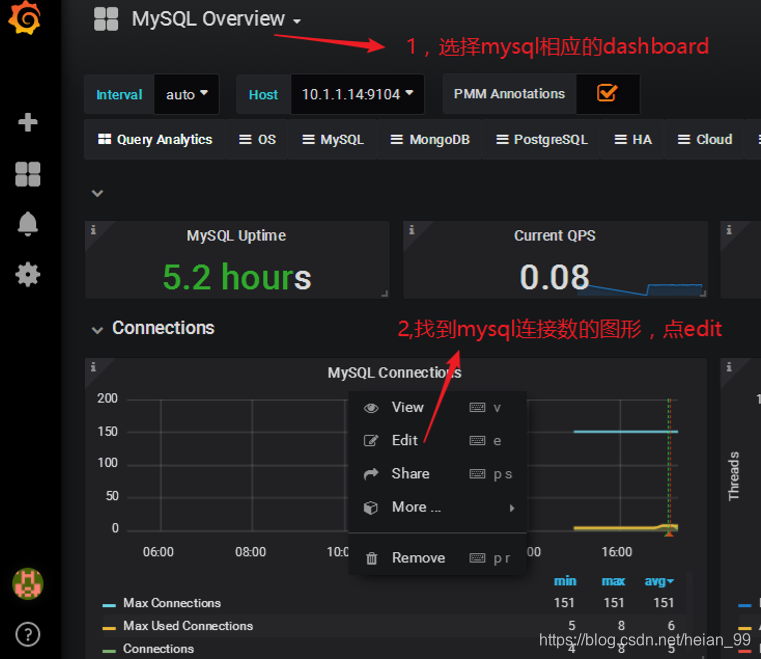The width and height of the screenshot is (761, 659).
Task: Click Connections legend color swatch
Action: click(x=109, y=651)
